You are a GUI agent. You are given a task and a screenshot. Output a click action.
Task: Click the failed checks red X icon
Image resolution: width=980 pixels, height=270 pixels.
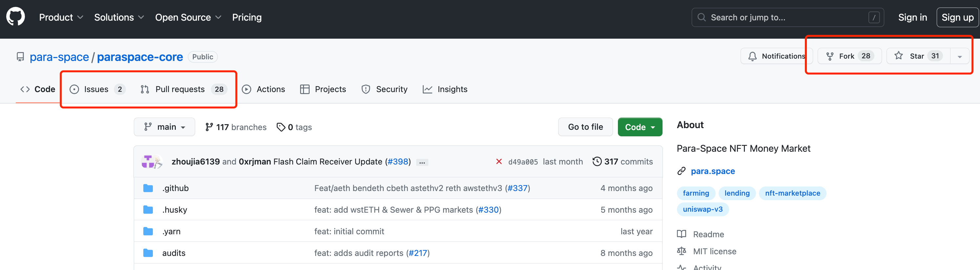[499, 162]
